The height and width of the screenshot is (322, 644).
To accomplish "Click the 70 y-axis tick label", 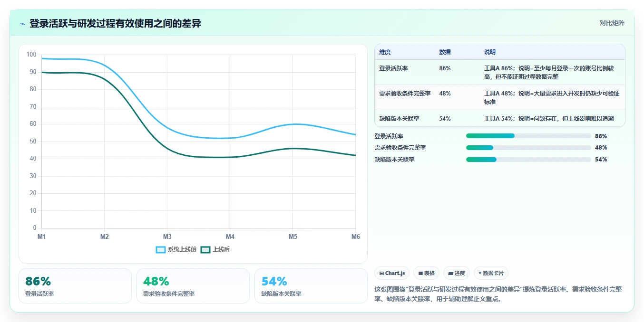I will click(33, 107).
